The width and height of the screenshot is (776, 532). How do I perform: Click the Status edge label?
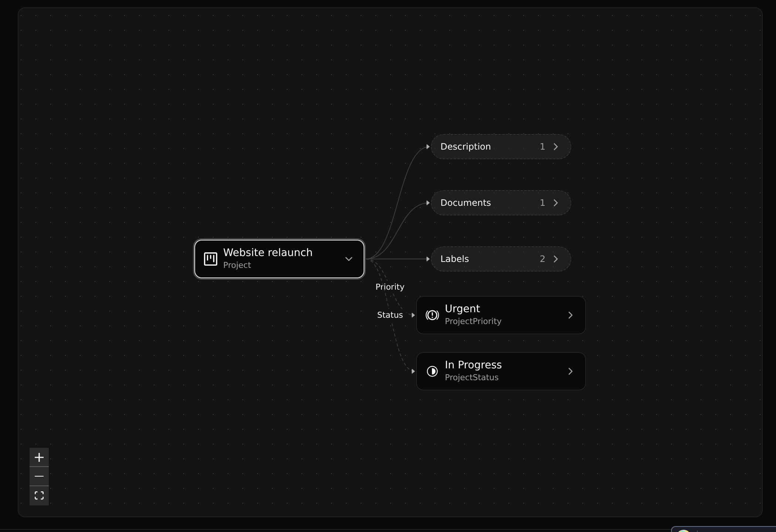[x=390, y=315]
